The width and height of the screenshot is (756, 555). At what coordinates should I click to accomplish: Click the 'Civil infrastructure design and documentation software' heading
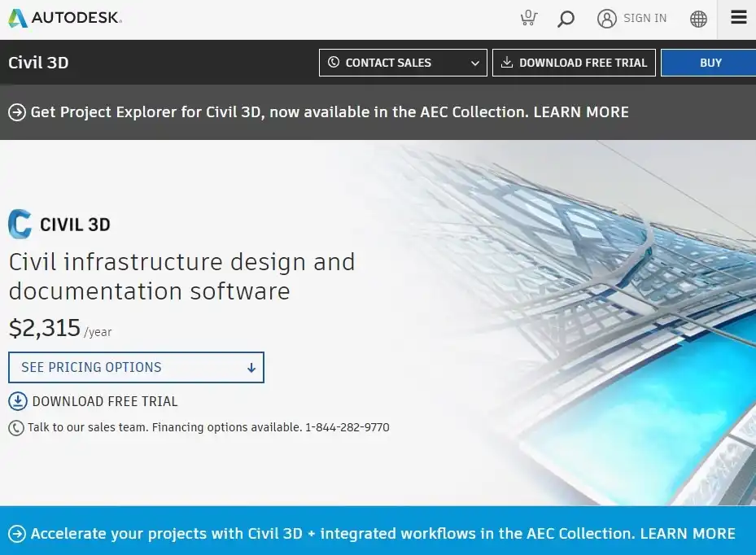(181, 277)
